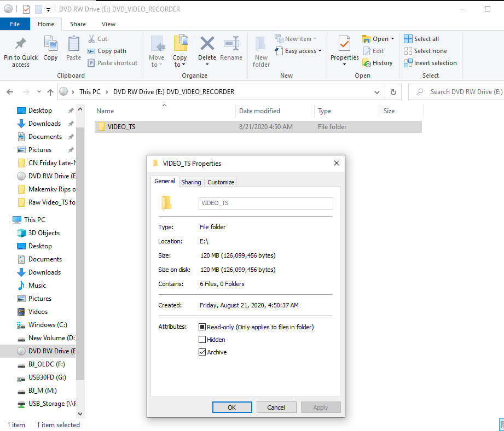Open Makemkv Rips folder in quick access
Image resolution: width=504 pixels, height=431 pixels.
[x=48, y=189]
